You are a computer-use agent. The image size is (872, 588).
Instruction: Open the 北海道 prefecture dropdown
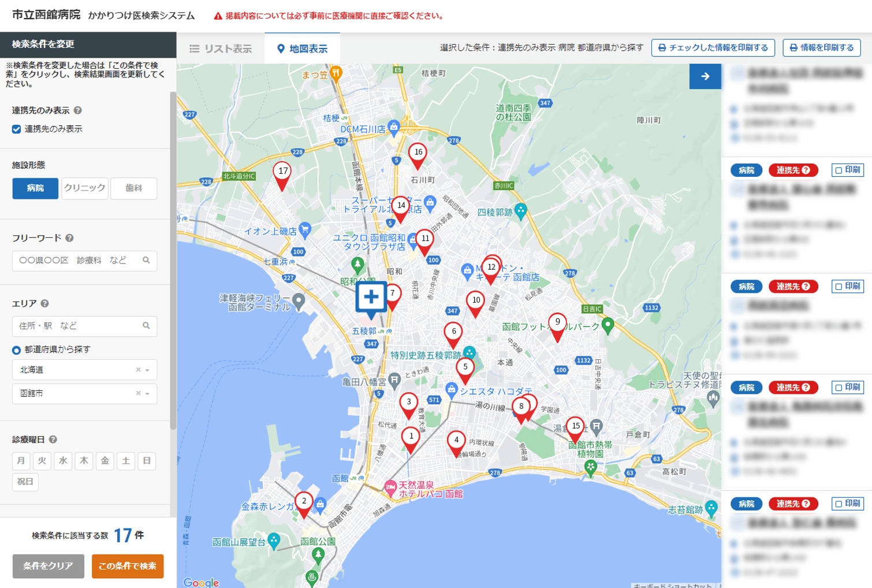pyautogui.click(x=147, y=370)
